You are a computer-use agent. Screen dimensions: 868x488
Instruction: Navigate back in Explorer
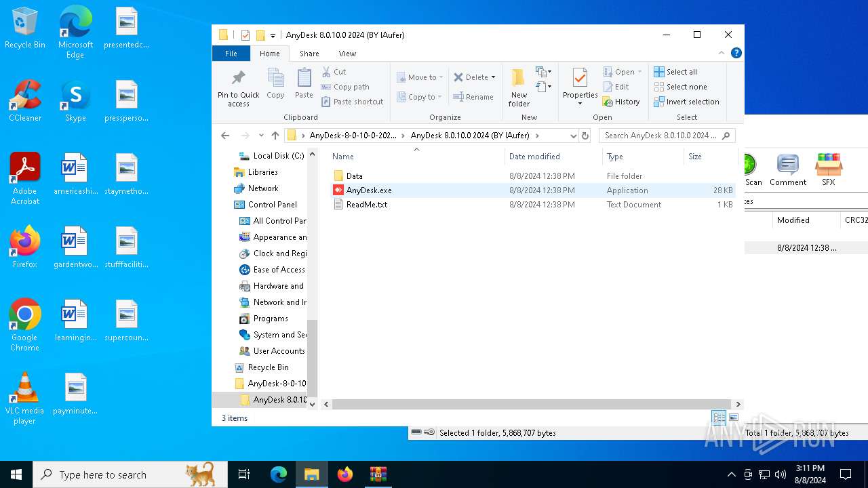[x=225, y=136]
